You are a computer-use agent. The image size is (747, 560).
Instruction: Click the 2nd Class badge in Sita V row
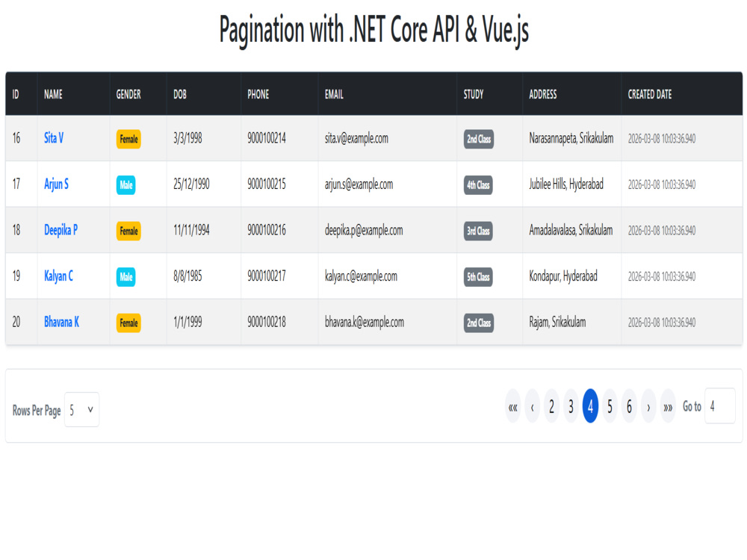(479, 139)
